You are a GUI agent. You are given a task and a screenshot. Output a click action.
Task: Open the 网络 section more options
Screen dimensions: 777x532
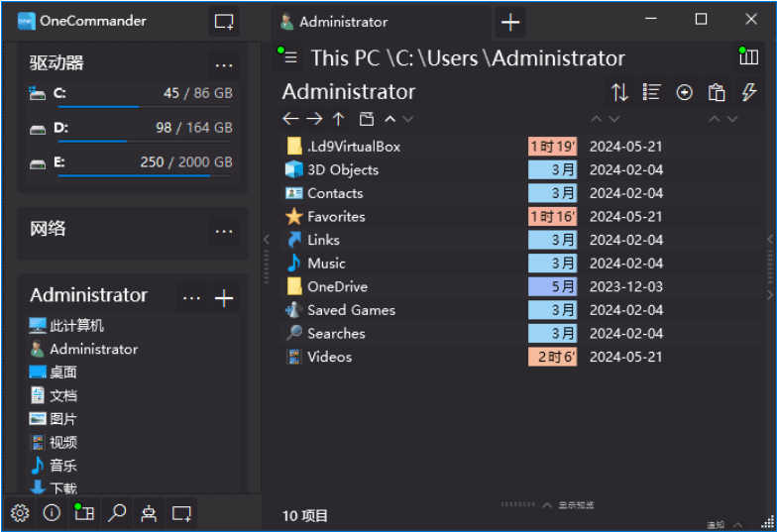pyautogui.click(x=224, y=230)
